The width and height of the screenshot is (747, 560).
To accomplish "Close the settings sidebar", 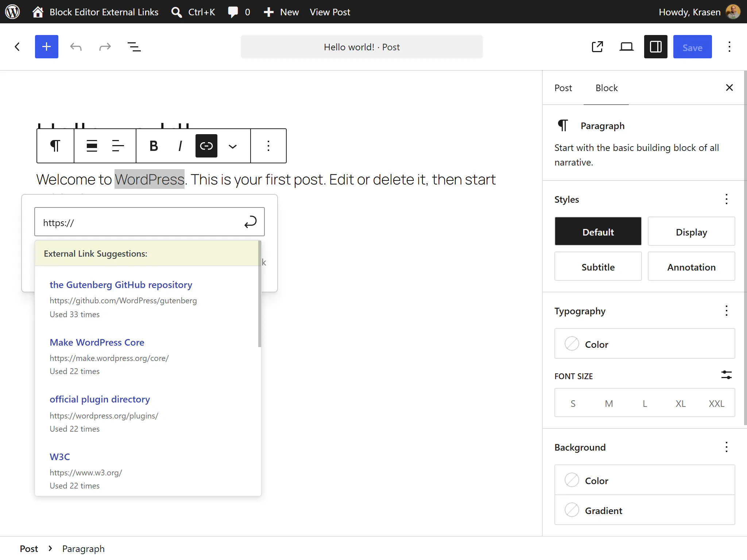I will coord(729,87).
